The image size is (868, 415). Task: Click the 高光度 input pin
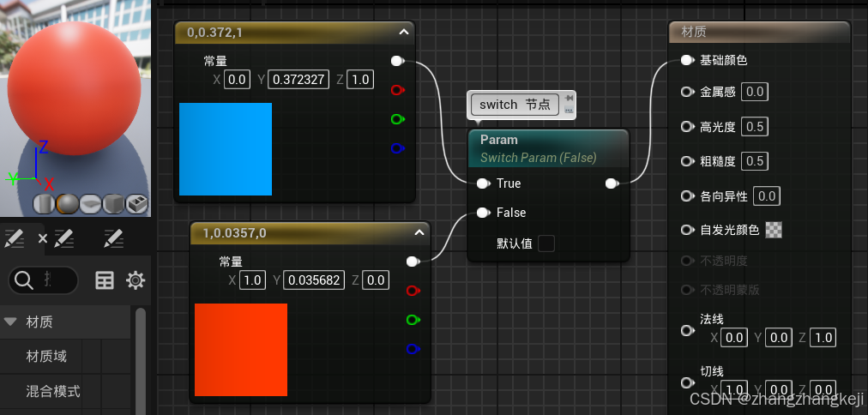pos(688,127)
